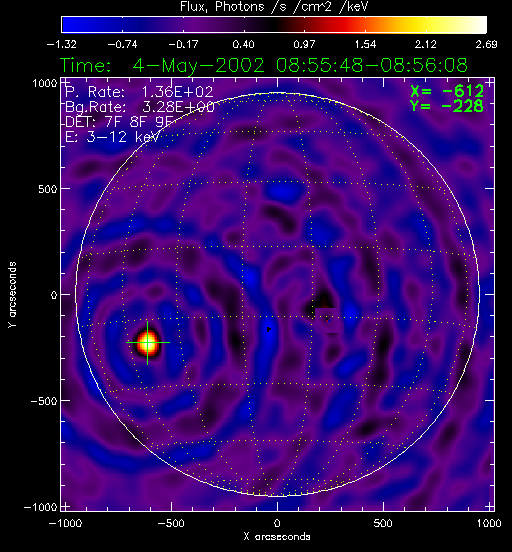Click the 0.97 colorbar tick label
The image size is (512, 552).
point(305,44)
